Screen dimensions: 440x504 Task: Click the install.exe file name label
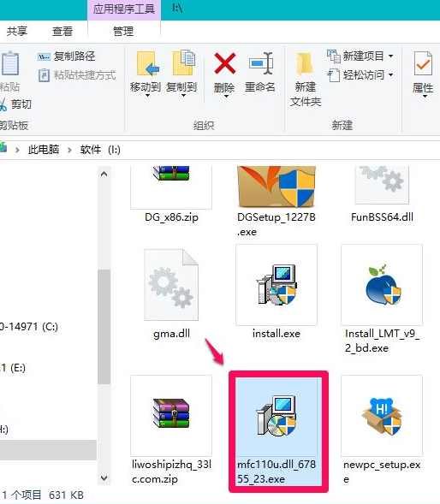276,334
